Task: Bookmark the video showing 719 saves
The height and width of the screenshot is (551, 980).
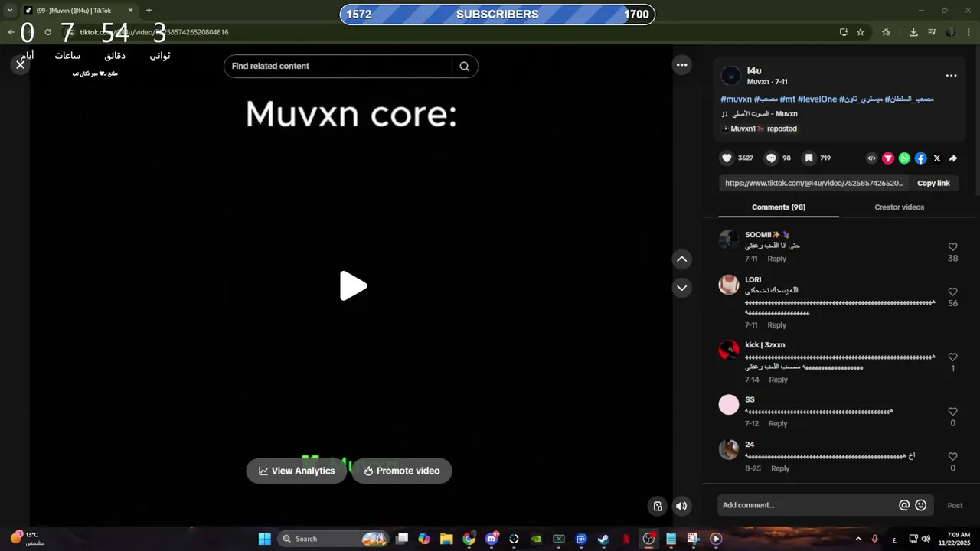Action: [808, 158]
